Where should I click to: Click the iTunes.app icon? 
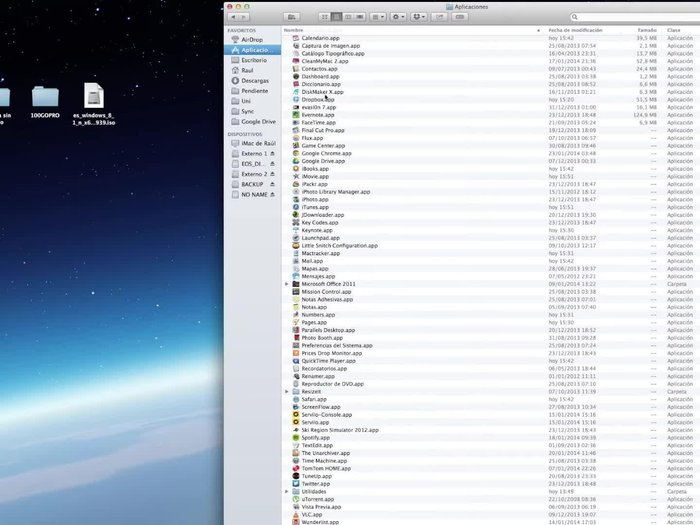(x=296, y=207)
